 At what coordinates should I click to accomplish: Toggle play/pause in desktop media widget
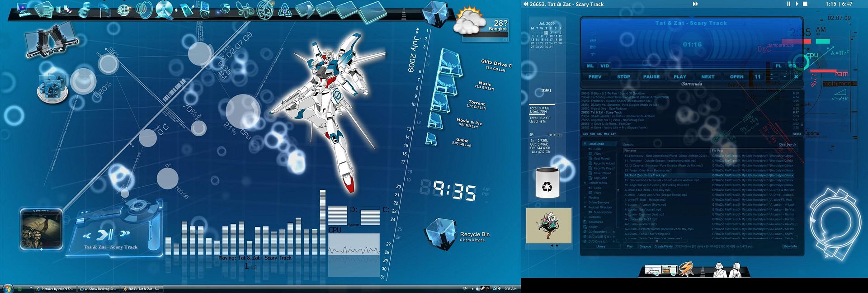(105, 234)
